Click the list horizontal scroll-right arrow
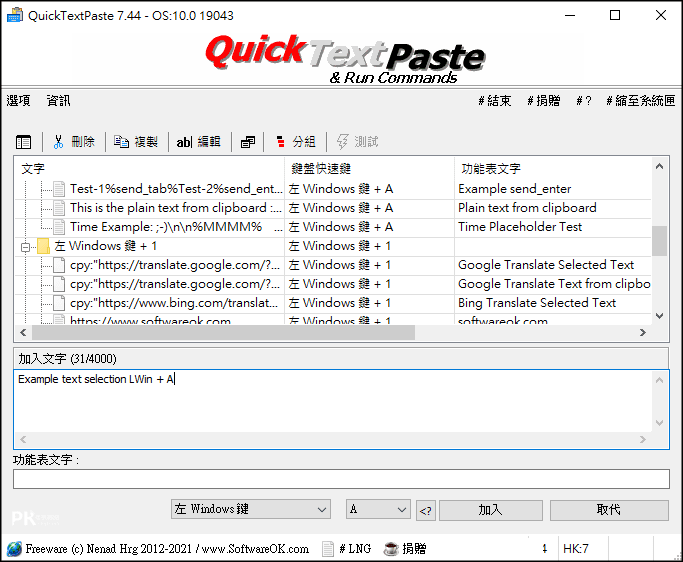683x562 pixels. 643,332
